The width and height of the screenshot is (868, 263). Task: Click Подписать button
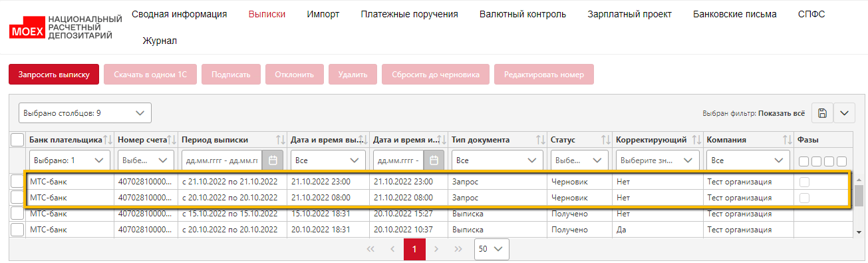pos(231,75)
